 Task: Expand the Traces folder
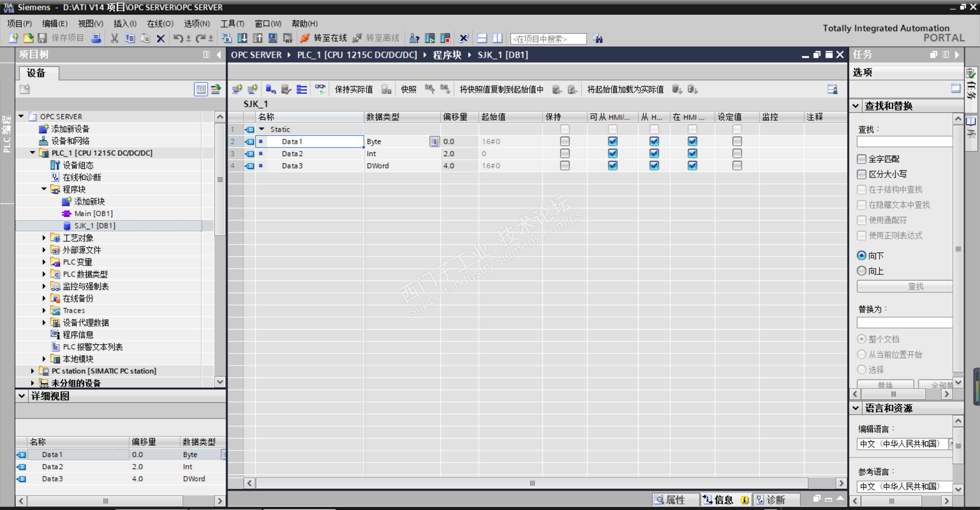[x=44, y=311]
